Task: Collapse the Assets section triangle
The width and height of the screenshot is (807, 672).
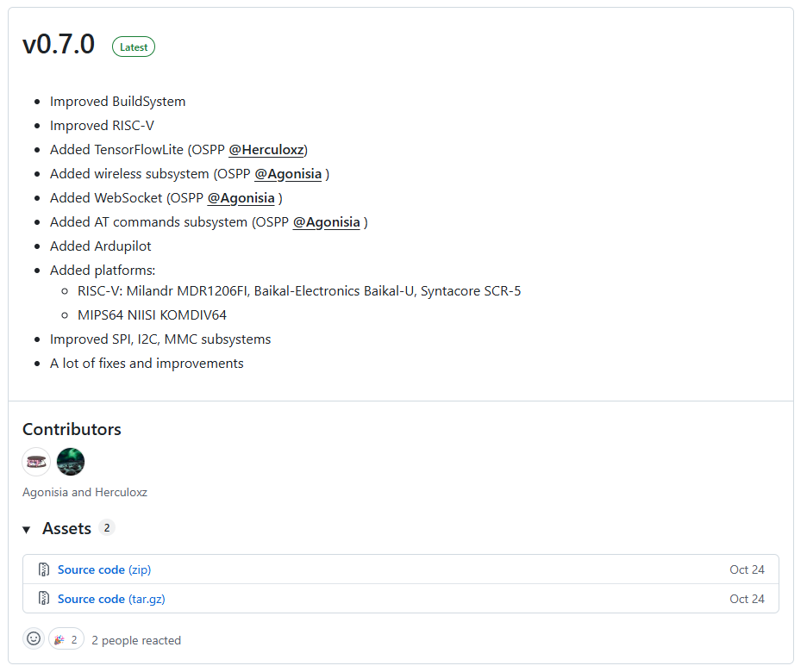Action: (x=27, y=529)
